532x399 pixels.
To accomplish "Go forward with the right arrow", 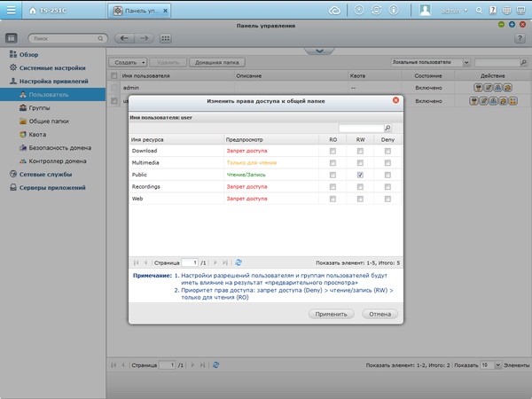I will click(x=145, y=38).
